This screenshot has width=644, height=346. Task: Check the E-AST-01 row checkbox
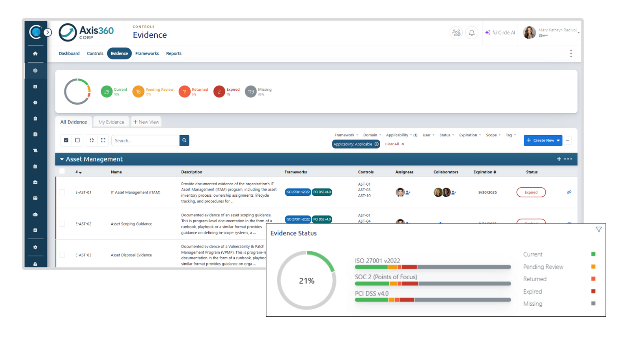tap(62, 192)
